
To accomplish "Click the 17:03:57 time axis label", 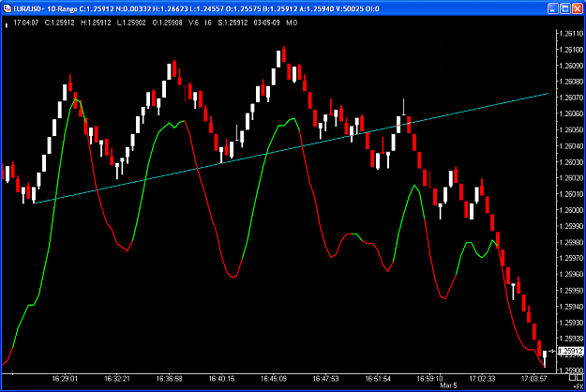I will (x=534, y=379).
